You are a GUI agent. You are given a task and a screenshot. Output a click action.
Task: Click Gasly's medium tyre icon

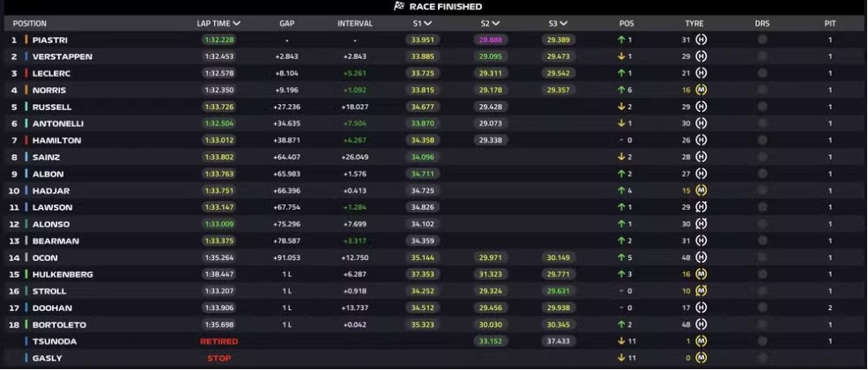[x=701, y=358]
